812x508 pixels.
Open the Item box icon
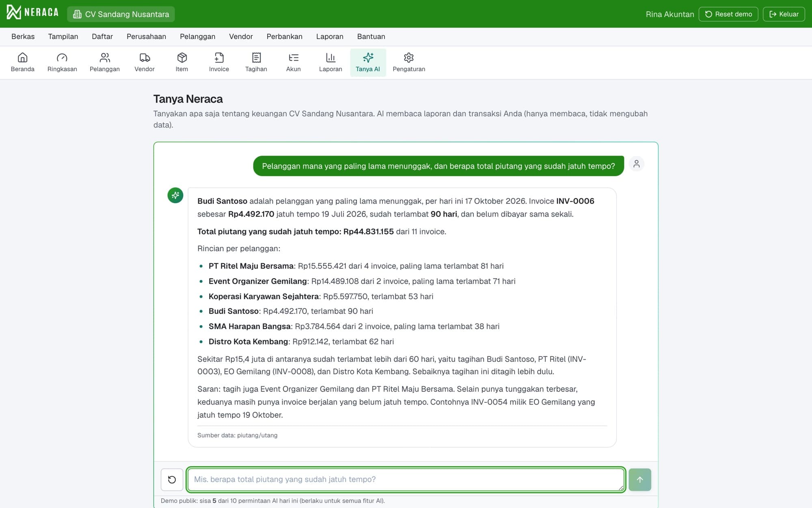[182, 63]
